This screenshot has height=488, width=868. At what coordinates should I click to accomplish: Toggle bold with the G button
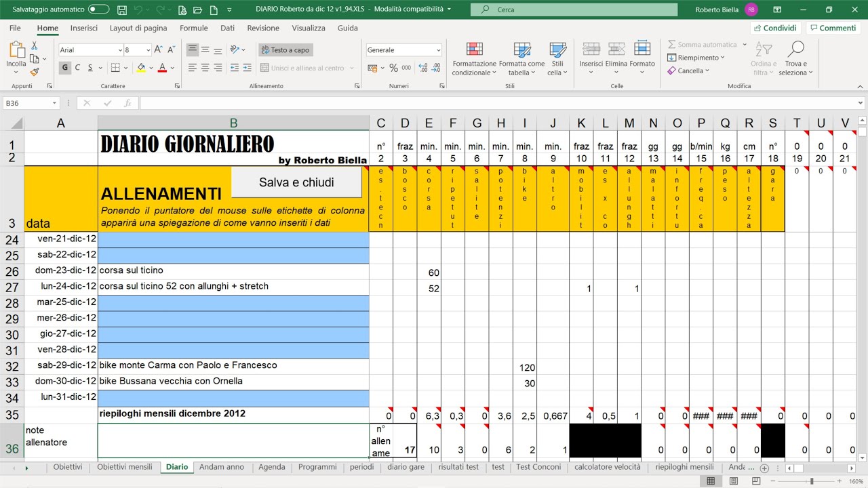(x=65, y=68)
